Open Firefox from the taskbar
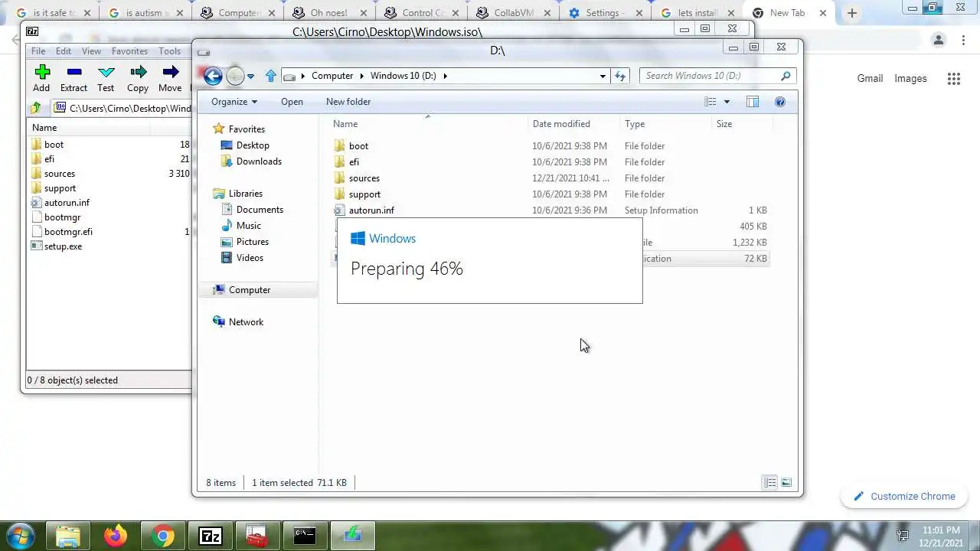980x551 pixels. click(116, 536)
